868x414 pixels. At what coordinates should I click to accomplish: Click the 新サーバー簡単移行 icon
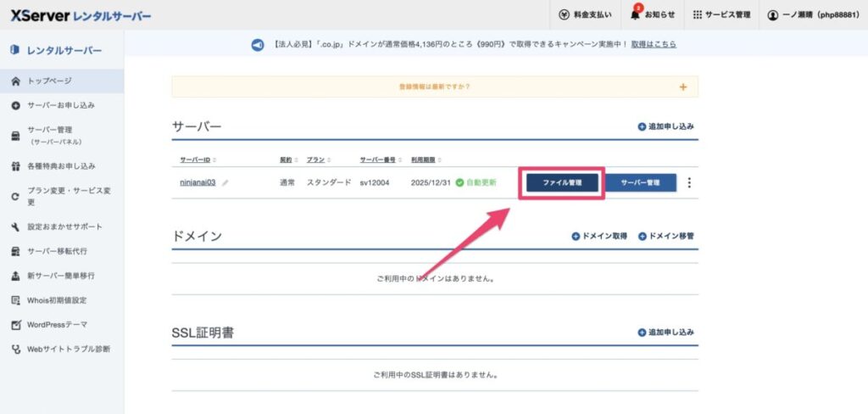(x=15, y=276)
